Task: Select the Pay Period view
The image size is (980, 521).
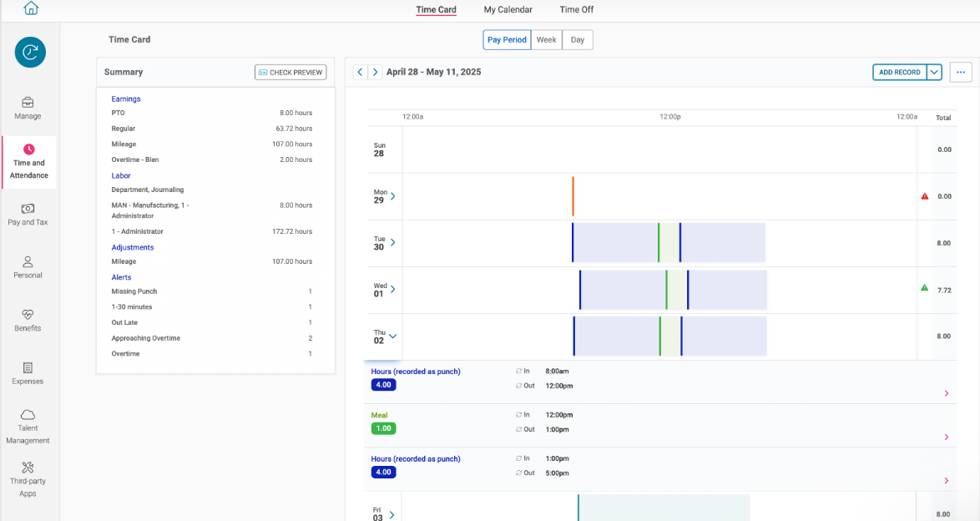Action: [507, 40]
